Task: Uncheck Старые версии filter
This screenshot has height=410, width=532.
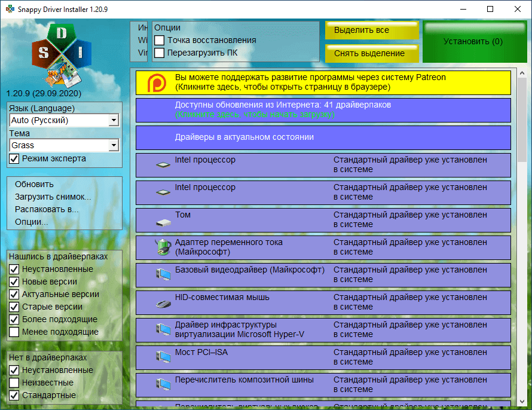Action: pos(14,307)
